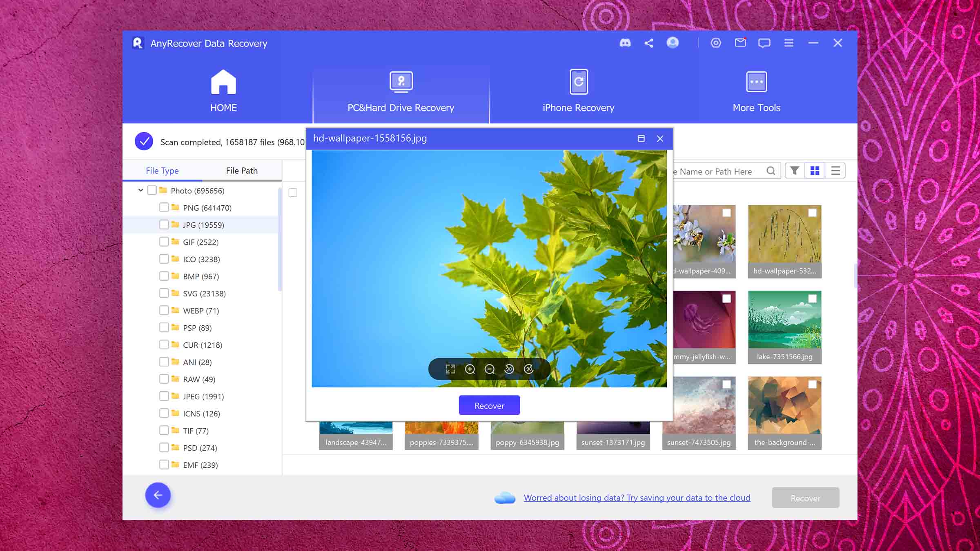This screenshot has height=551, width=980.
Task: Rotate preview 90 degrees counterclockwise
Action: tap(509, 369)
